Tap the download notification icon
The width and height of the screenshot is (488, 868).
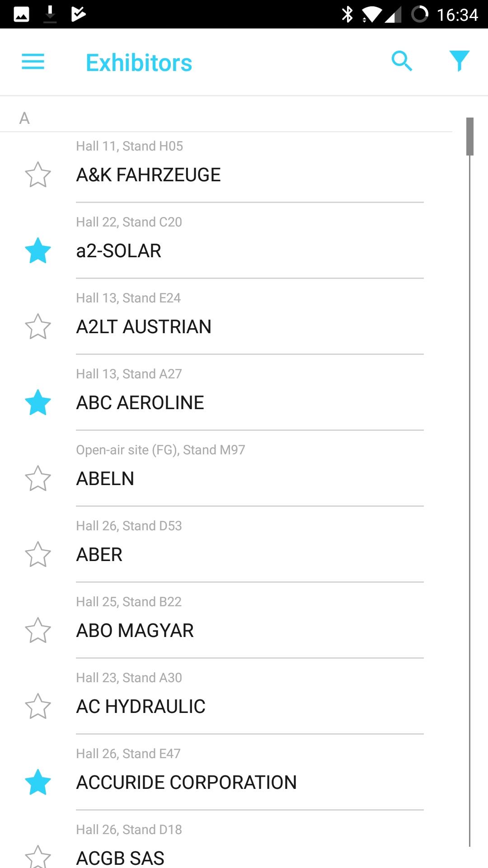tap(50, 14)
